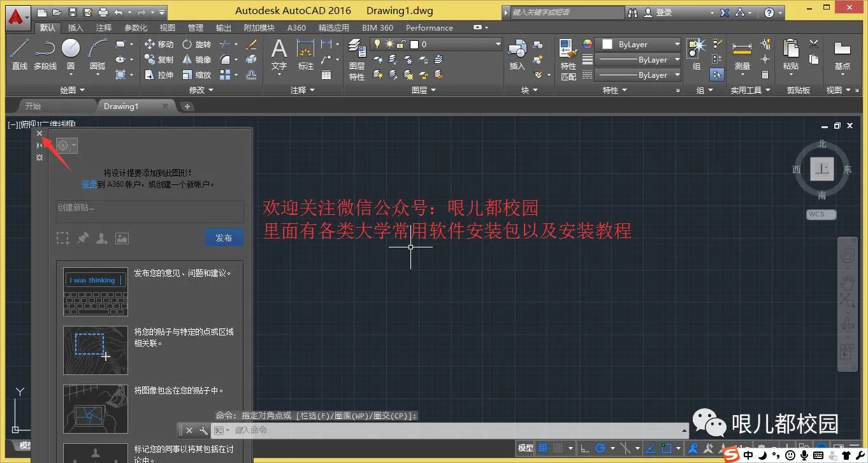
Task: Toggle object snap tracking in status bar
Action: [649, 448]
